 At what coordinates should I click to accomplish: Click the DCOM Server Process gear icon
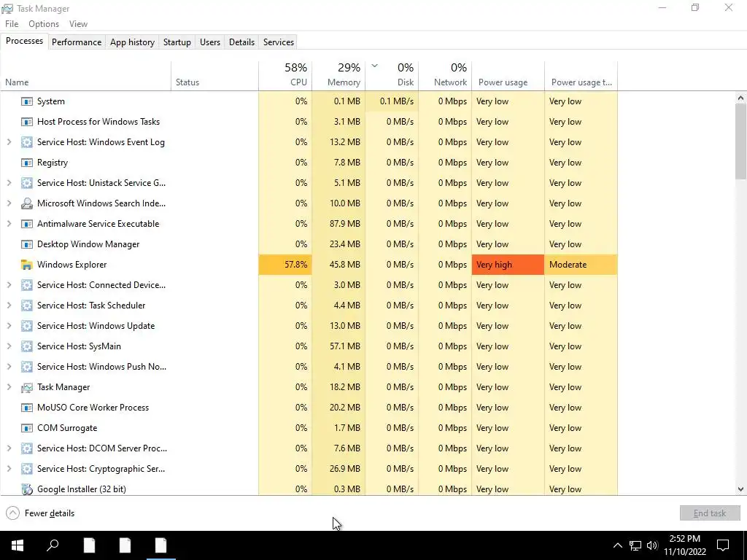click(x=27, y=448)
